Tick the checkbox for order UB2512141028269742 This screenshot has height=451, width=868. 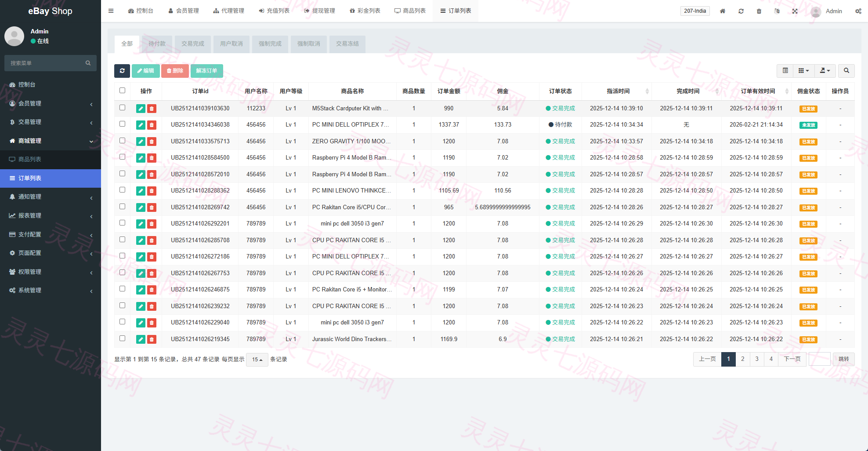tap(123, 207)
